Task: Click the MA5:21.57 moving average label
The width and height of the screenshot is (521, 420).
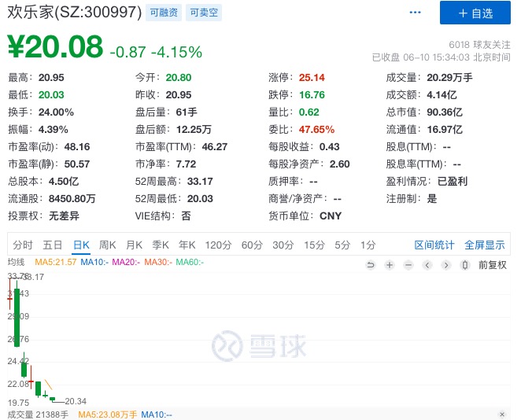Action: (x=56, y=262)
